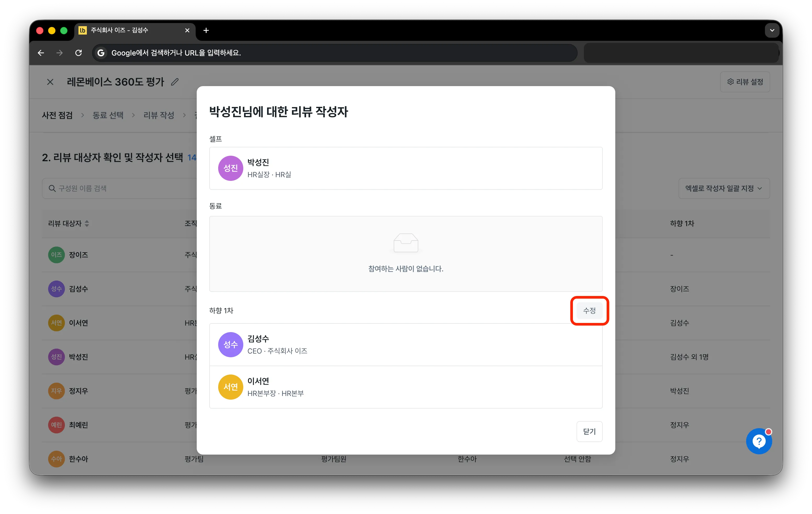This screenshot has height=514, width=812.
Task: Click the X icon next to 레몬베이스 360도 평가
Action: coord(50,82)
